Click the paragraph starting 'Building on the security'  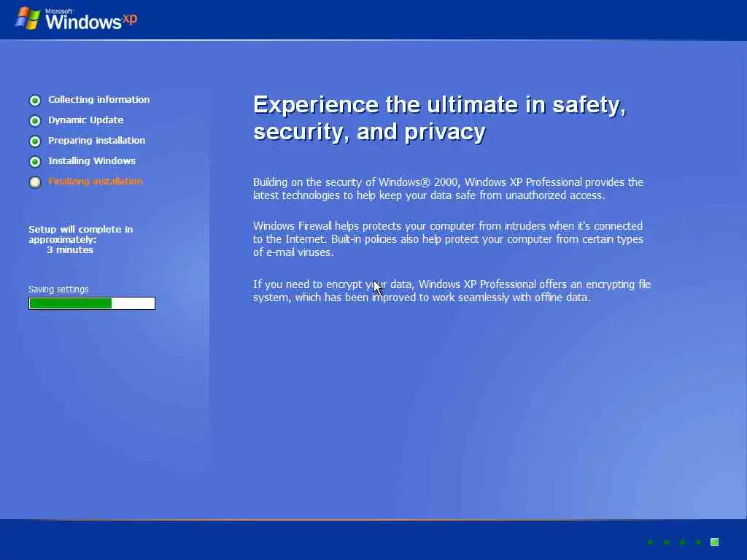click(x=449, y=189)
